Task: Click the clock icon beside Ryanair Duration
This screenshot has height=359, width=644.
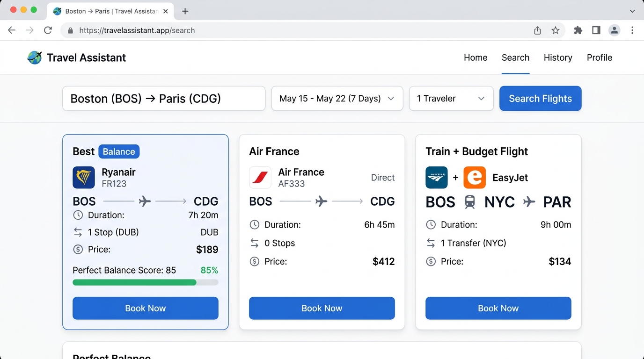Action: coord(78,215)
